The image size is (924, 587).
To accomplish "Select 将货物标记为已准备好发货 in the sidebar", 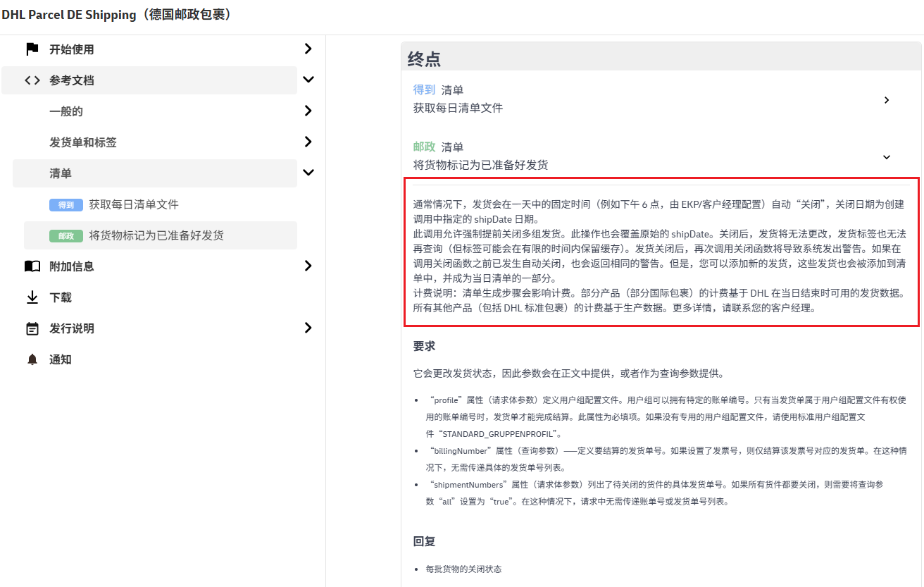I will (156, 235).
